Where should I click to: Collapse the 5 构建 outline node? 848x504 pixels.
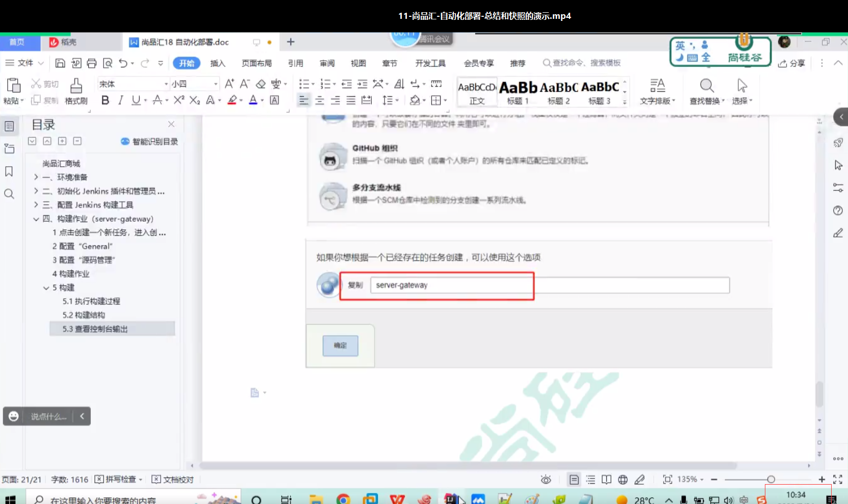pyautogui.click(x=46, y=288)
